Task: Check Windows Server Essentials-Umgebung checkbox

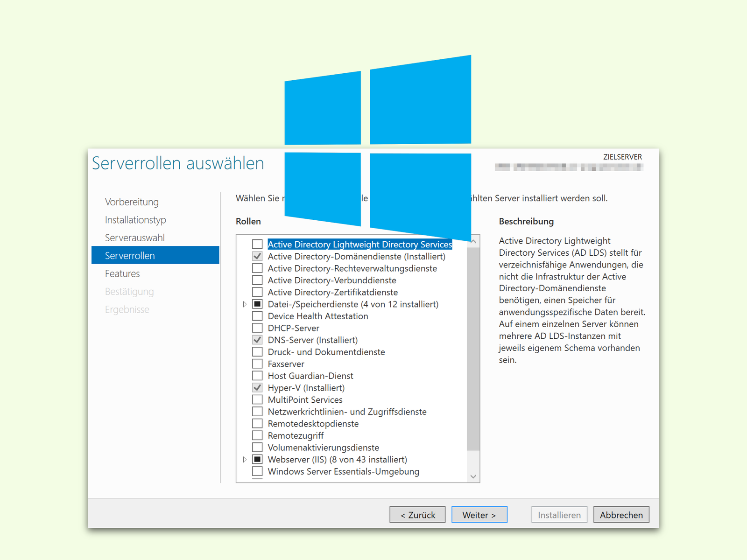Action: tap(257, 471)
